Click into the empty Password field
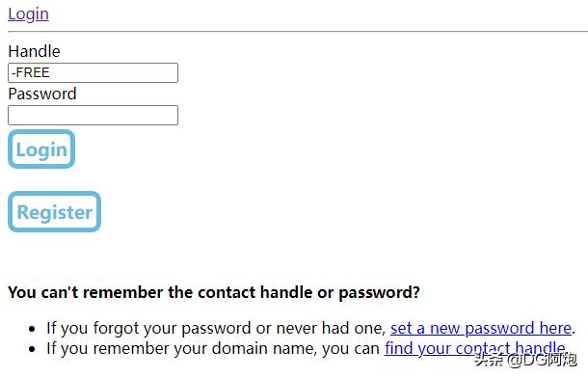Screen dimensions: 588x378 (93, 115)
